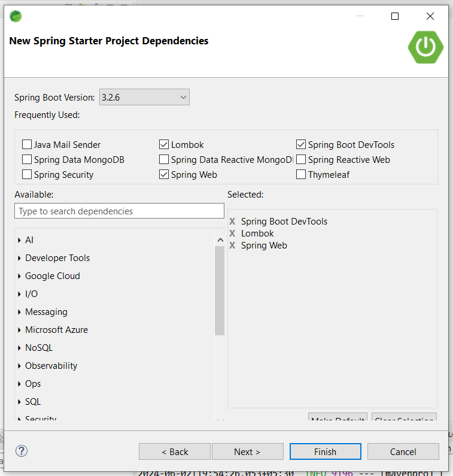Enable Spring Data MongoDB checkbox
The width and height of the screenshot is (453, 476).
click(27, 159)
